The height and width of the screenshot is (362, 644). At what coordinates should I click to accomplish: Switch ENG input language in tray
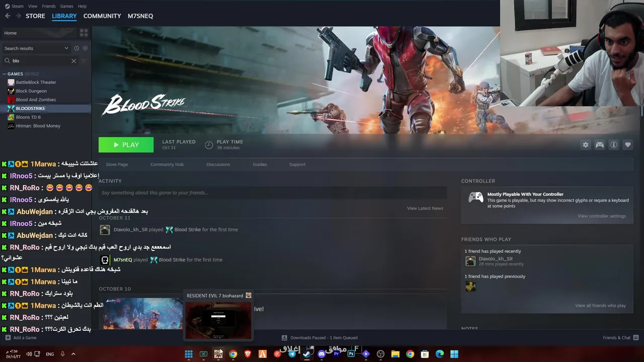pos(50,354)
